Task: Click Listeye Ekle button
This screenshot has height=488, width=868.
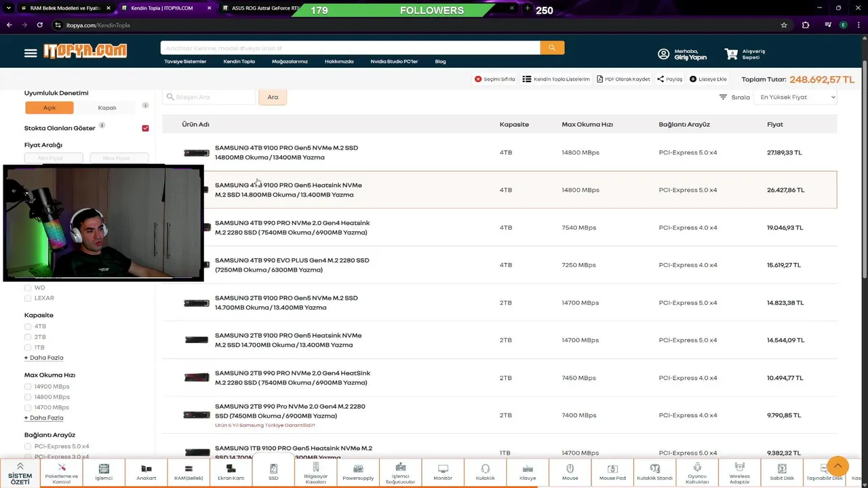Action: tap(708, 79)
